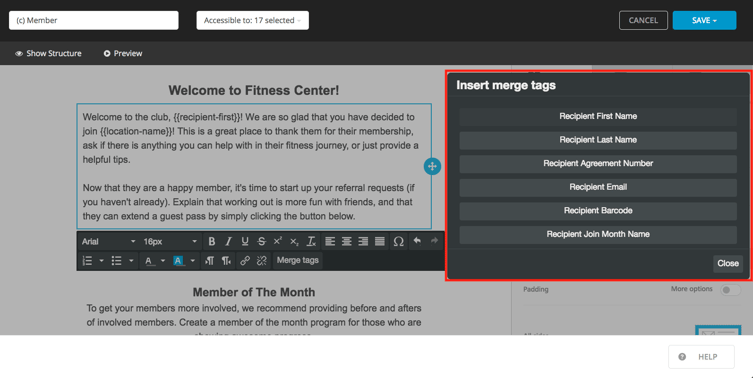Click the Member of the Month description paragraph
Viewport: 753px width, 378px height.
pos(254,319)
